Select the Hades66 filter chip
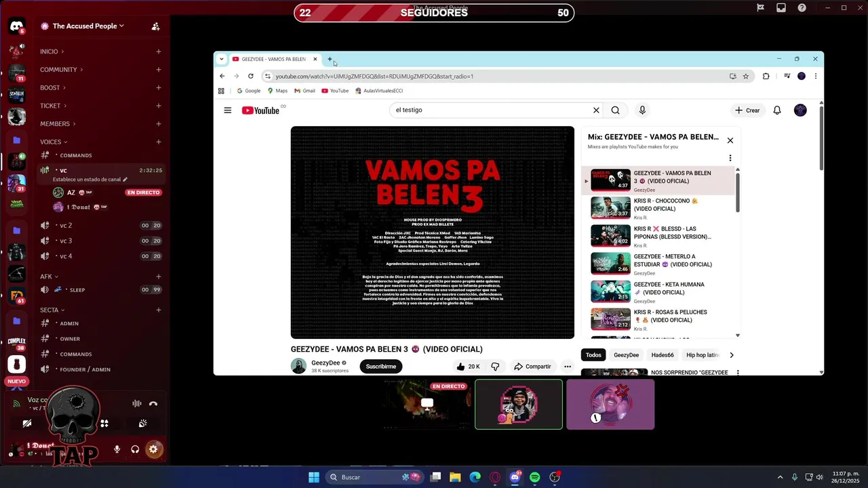 [663, 355]
